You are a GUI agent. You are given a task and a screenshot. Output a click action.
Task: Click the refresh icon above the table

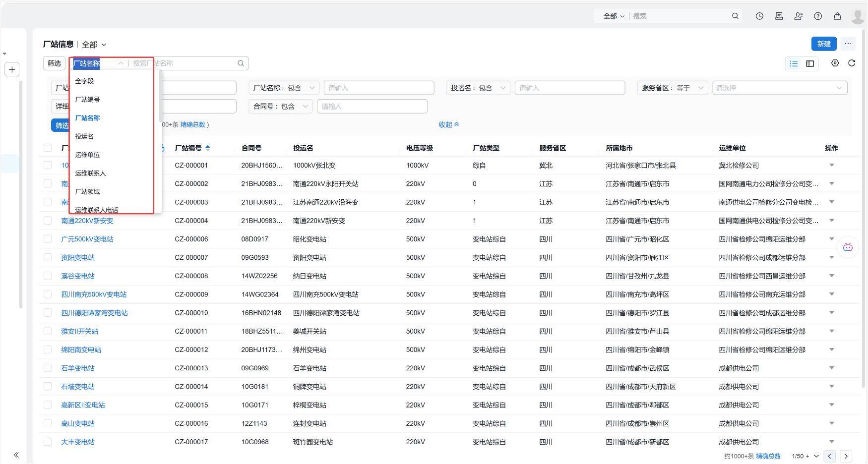(852, 63)
